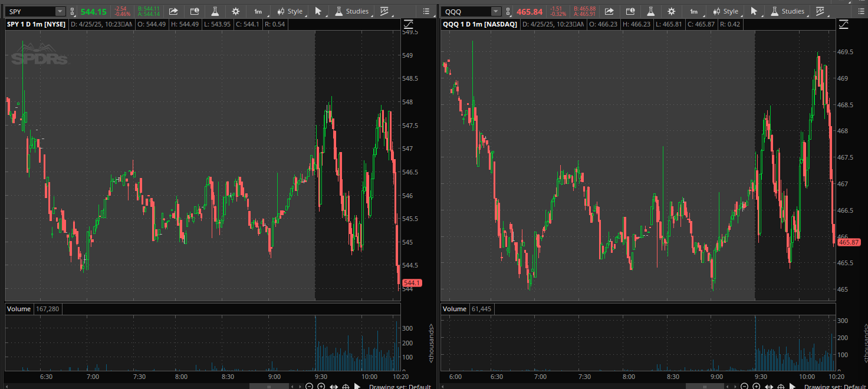The image size is (868, 389).
Task: Zoom in the SPY chart time axis
Action: coord(321,386)
